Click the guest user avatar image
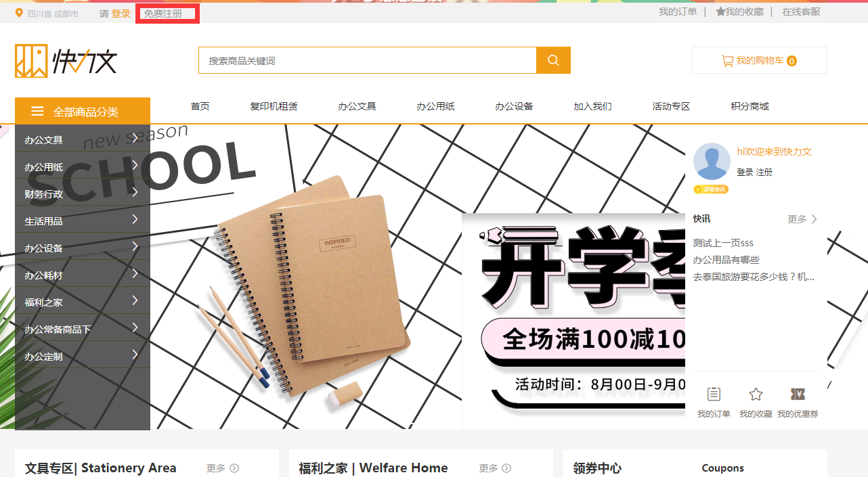This screenshot has height=477, width=868. click(712, 162)
